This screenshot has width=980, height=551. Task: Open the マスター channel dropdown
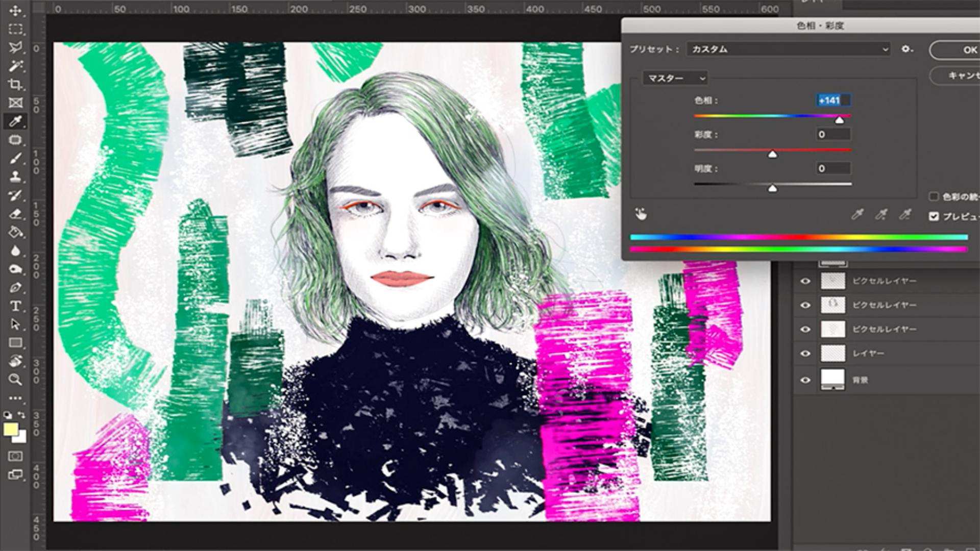tap(675, 78)
